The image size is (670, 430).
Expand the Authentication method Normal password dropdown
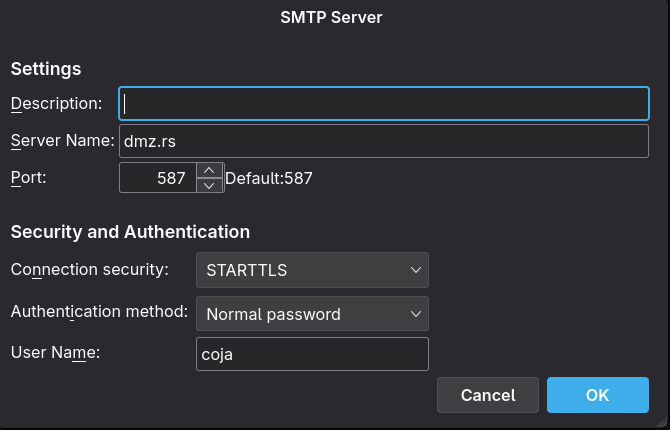point(312,314)
